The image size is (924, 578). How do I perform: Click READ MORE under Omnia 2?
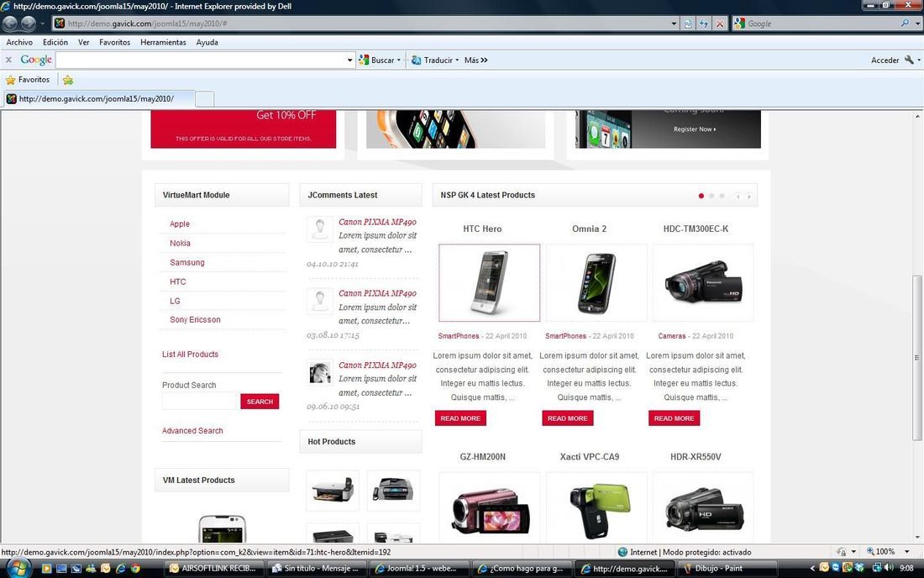click(x=568, y=418)
